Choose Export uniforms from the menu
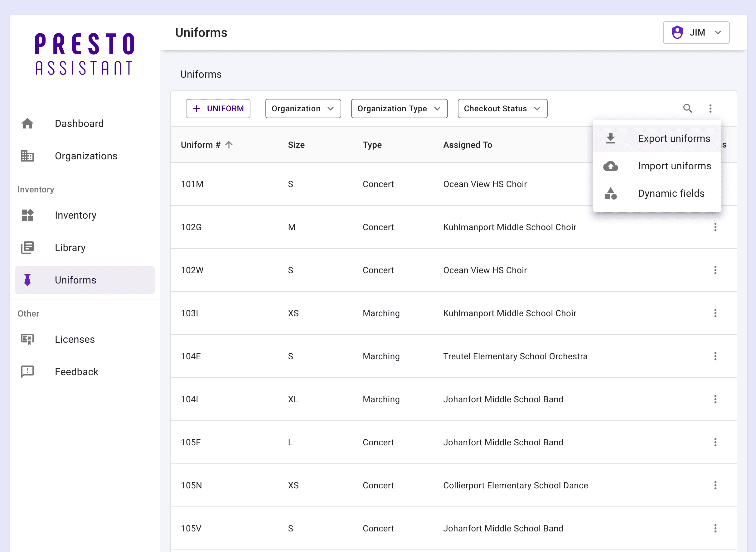The height and width of the screenshot is (552, 756). click(674, 138)
